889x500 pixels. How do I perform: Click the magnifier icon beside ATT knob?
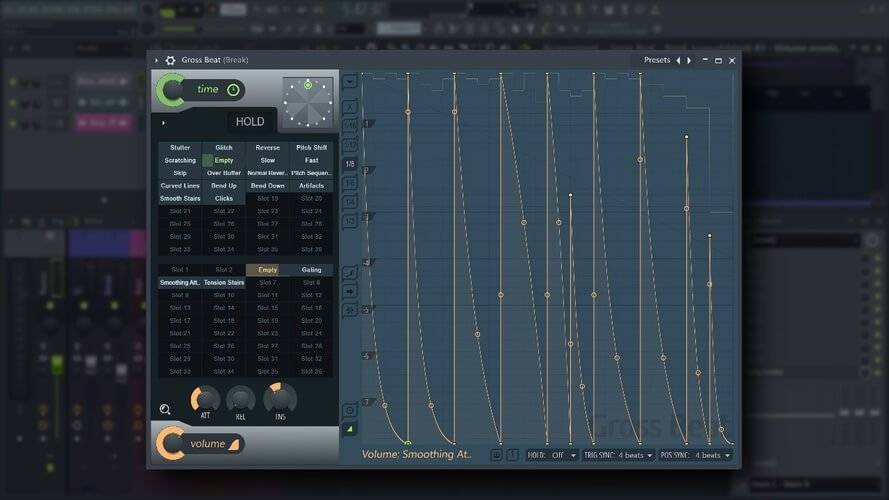point(165,409)
